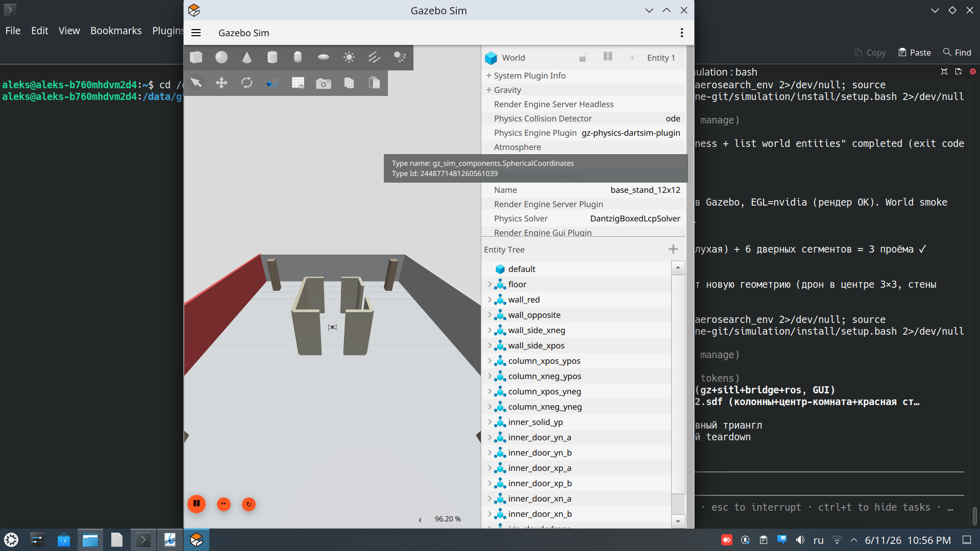Step the simulation forward
Image resolution: width=980 pixels, height=551 pixels.
[x=224, y=504]
